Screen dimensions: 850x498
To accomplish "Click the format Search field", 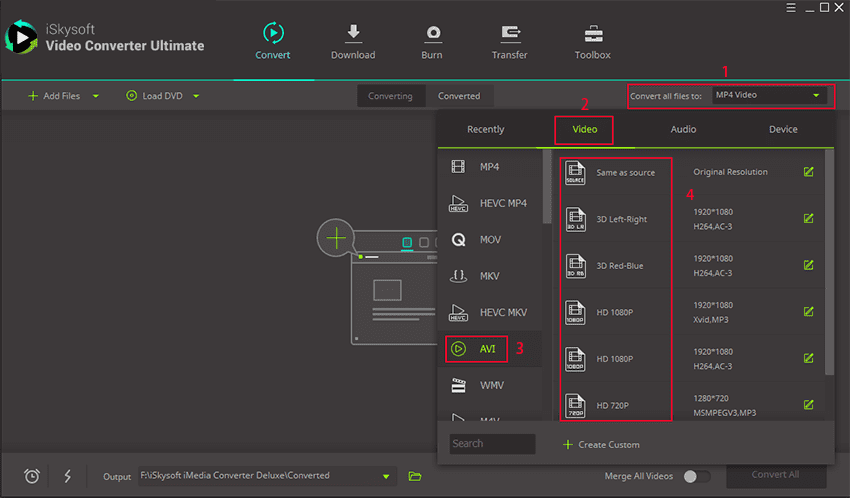I will point(492,444).
